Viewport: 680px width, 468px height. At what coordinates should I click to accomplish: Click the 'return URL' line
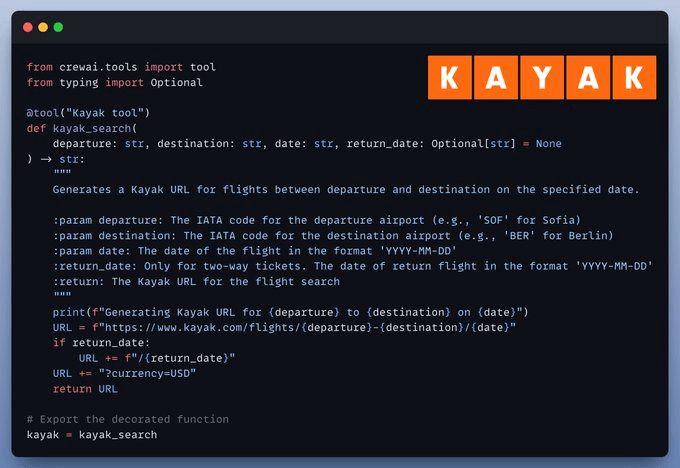click(85, 389)
